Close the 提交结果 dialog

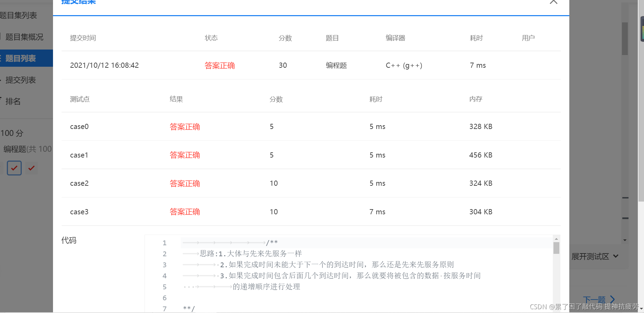click(x=553, y=2)
